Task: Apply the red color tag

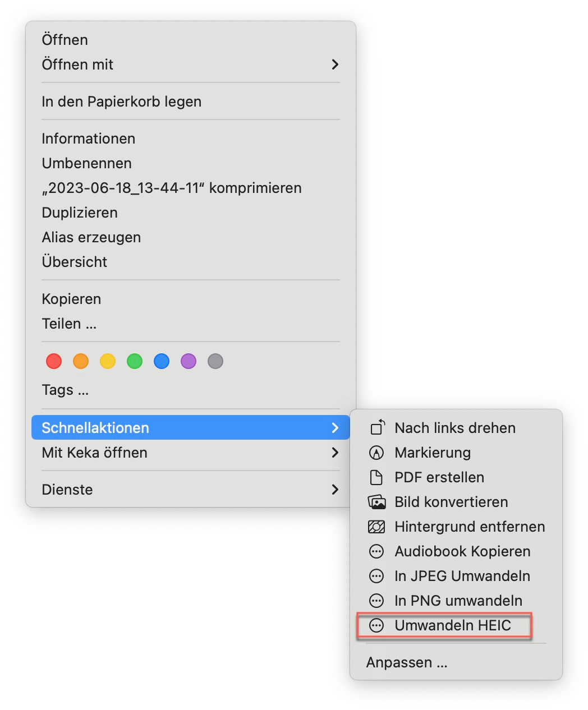Action: (54, 361)
